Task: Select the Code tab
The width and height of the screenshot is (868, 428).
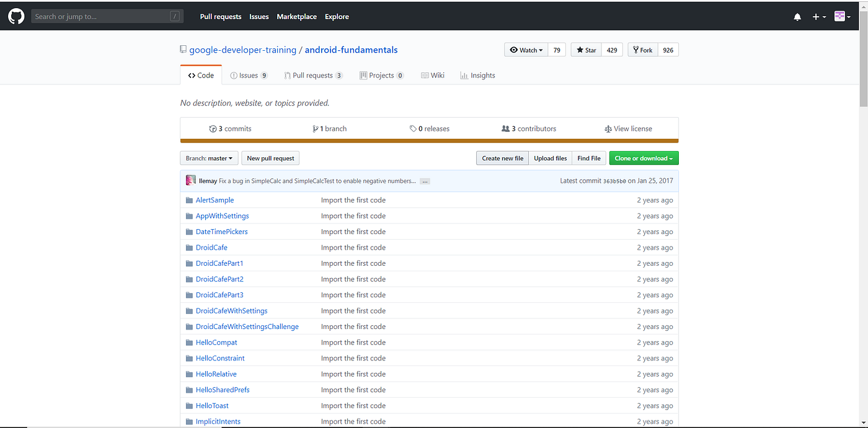Action: [x=201, y=75]
